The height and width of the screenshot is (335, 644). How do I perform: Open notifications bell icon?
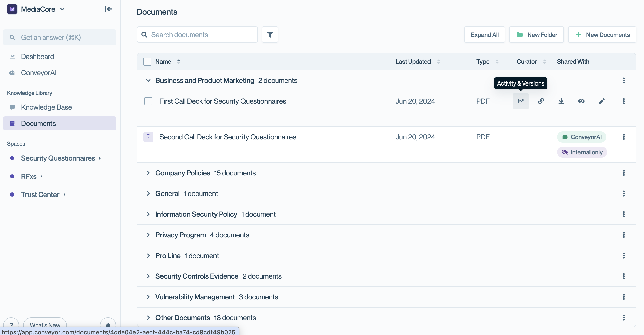[108, 325]
